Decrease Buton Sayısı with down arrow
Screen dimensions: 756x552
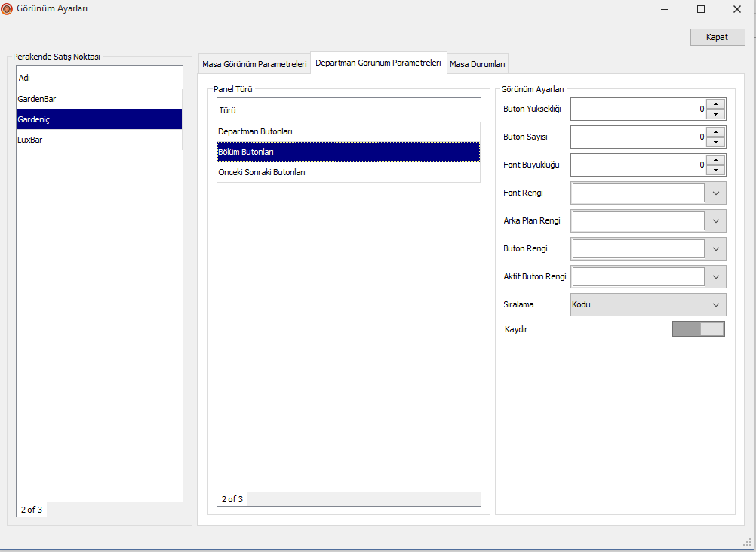click(x=716, y=142)
